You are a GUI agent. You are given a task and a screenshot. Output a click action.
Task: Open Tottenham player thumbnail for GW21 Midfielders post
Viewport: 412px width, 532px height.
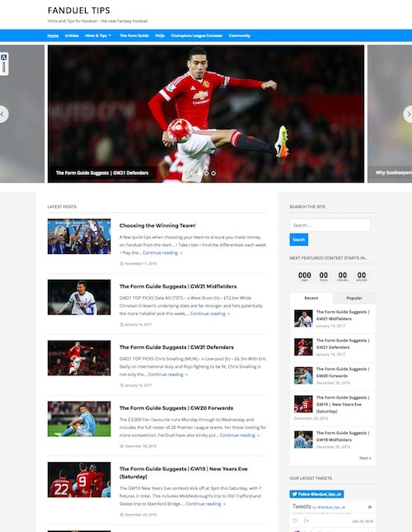[79, 297]
